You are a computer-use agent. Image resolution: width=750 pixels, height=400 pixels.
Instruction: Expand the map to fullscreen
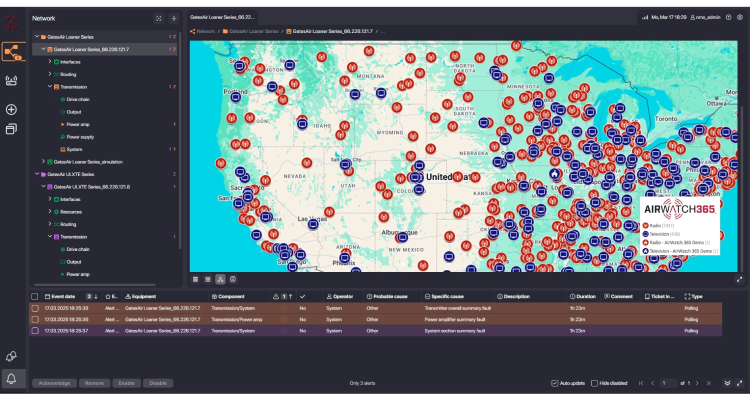(739, 280)
